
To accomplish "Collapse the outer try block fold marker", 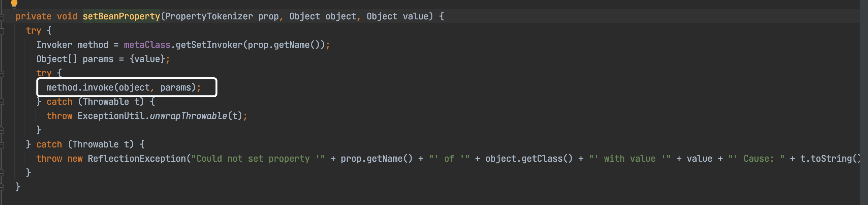I will 2,31.
